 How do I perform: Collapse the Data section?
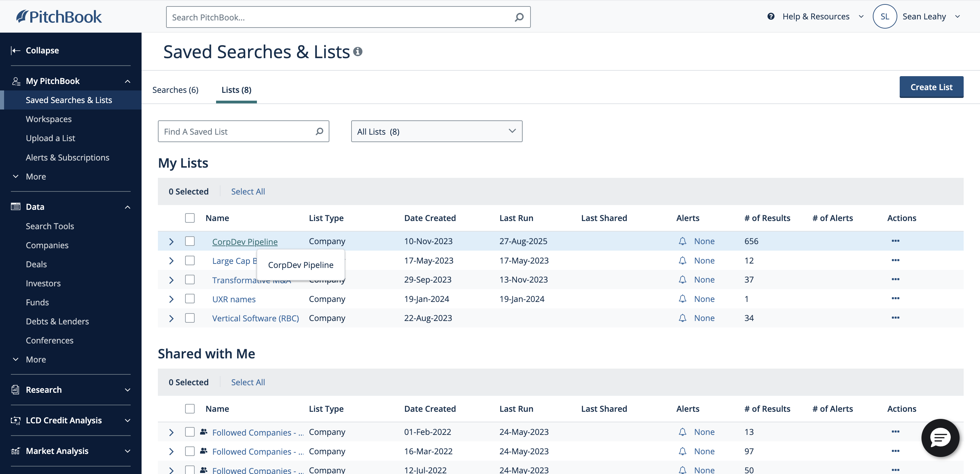pos(127,207)
